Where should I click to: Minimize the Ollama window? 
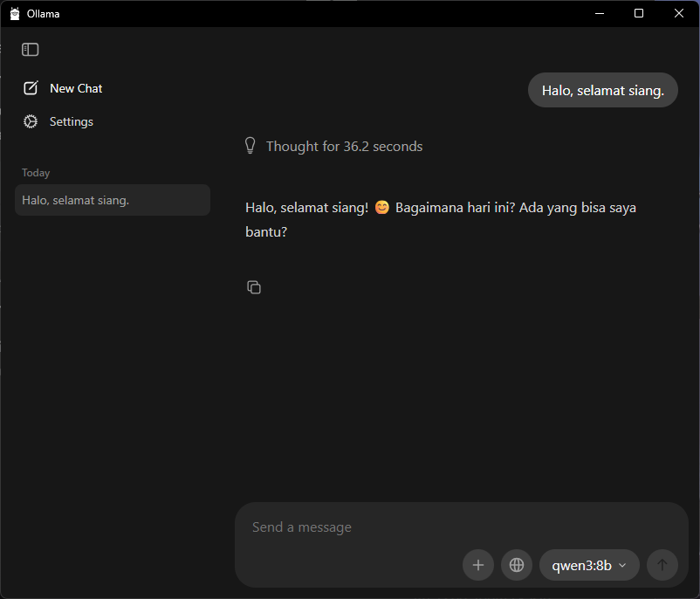599,13
